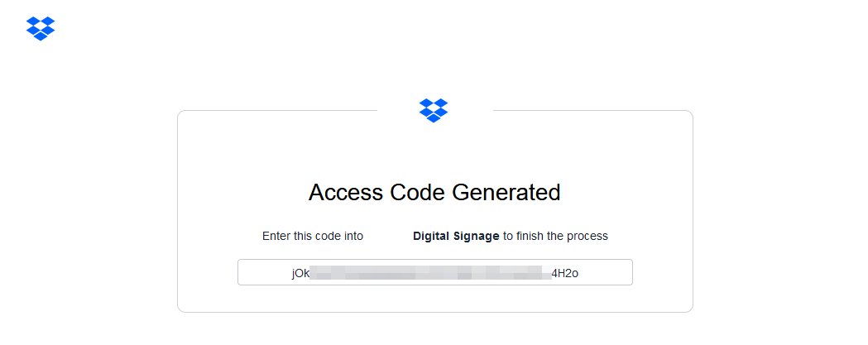
Task: Click the Dropbox logo atop the card
Action: pyautogui.click(x=434, y=110)
